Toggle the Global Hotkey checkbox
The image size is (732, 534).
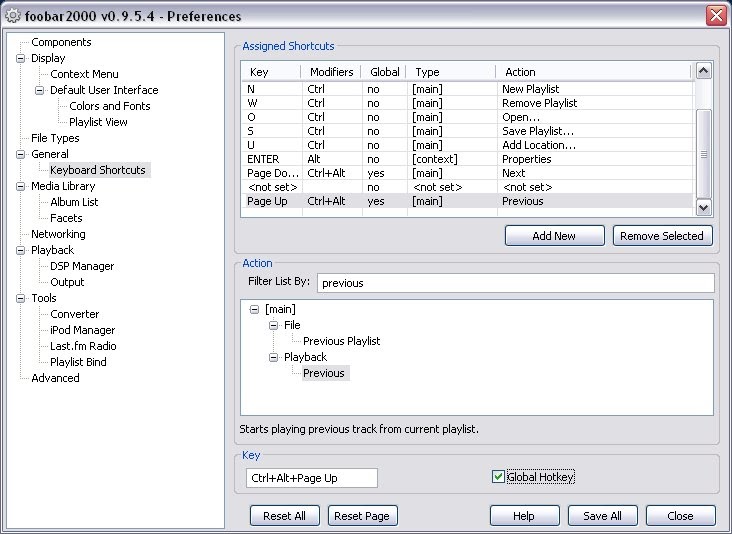click(498, 477)
